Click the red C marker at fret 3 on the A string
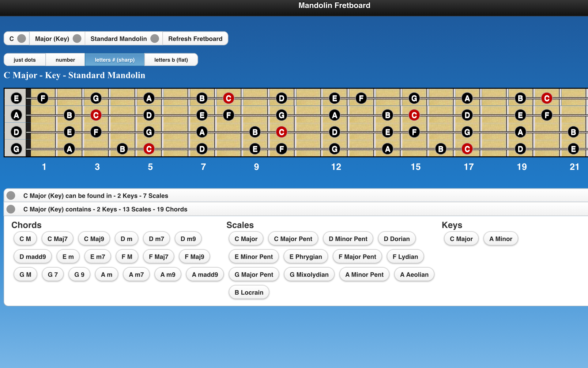 pyautogui.click(x=96, y=115)
